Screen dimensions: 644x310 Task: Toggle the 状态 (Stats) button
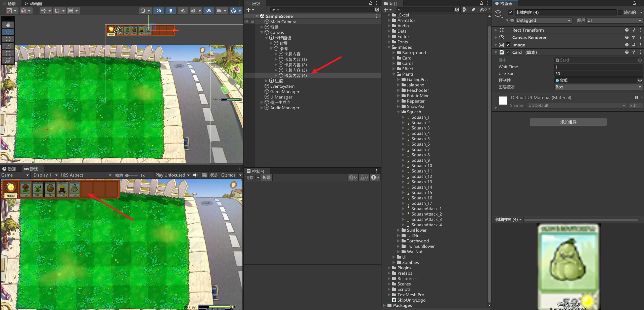point(214,175)
